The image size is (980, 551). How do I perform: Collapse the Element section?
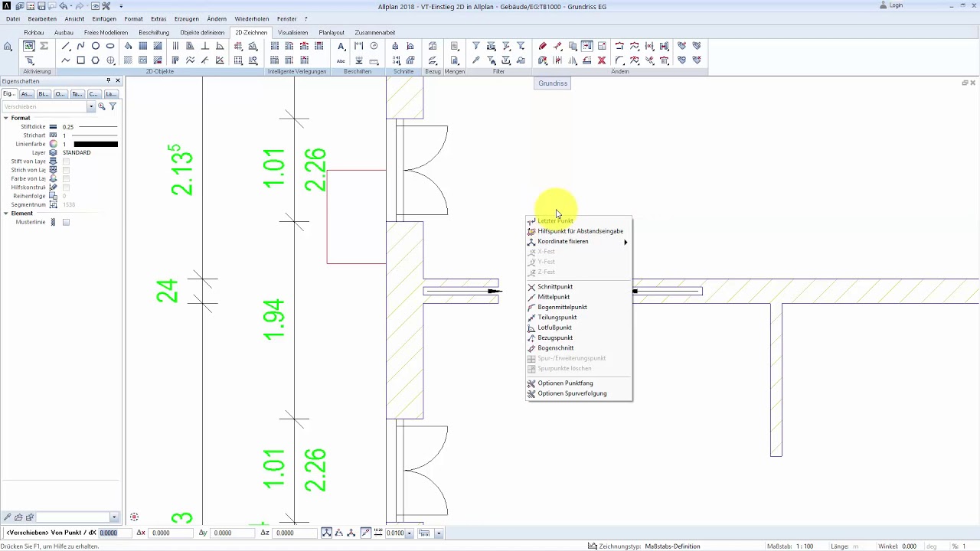5,214
